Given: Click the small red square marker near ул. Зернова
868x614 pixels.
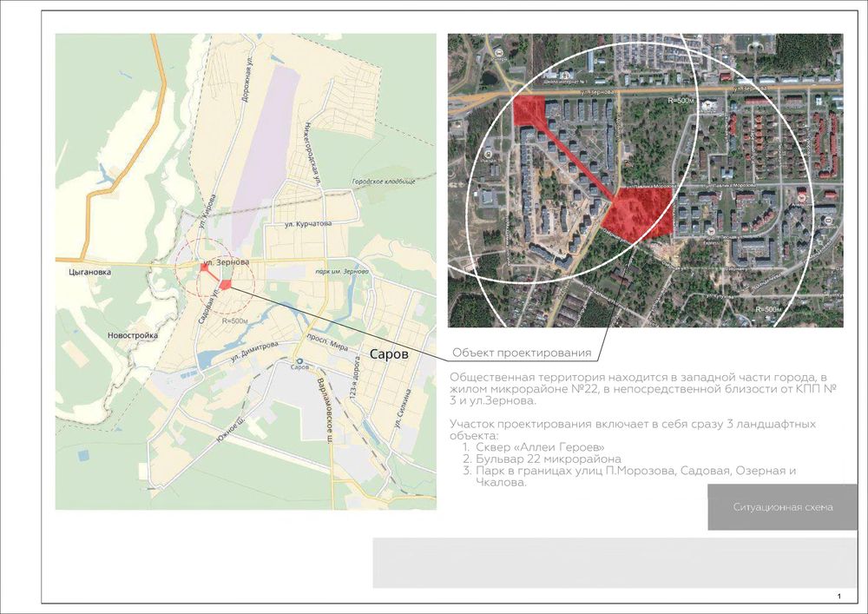Looking at the screenshot, I should click(204, 268).
